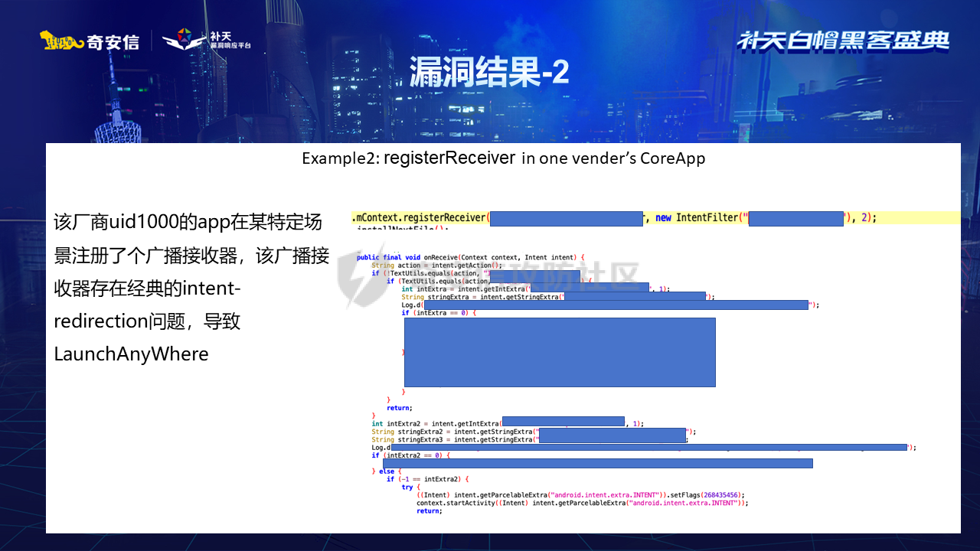Toggle the blue redaction box inside IntentFilter quotes
The width and height of the screenshot is (980, 551).
[795, 217]
